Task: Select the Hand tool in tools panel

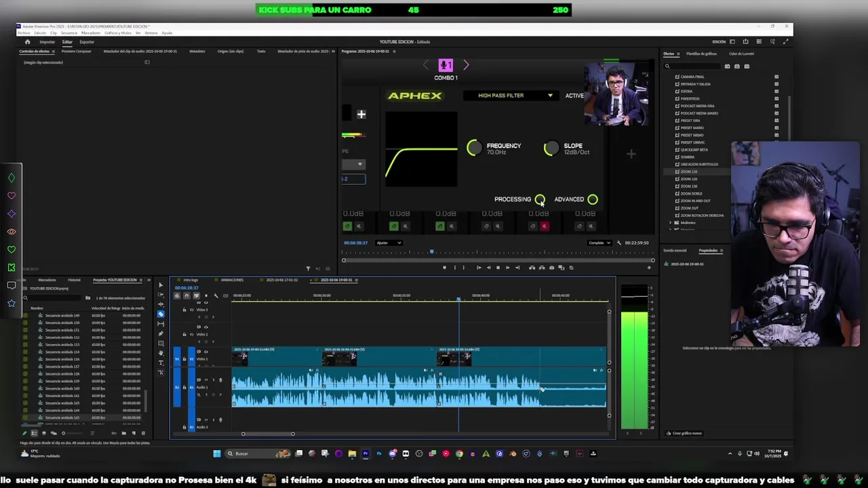Action: tap(161, 353)
